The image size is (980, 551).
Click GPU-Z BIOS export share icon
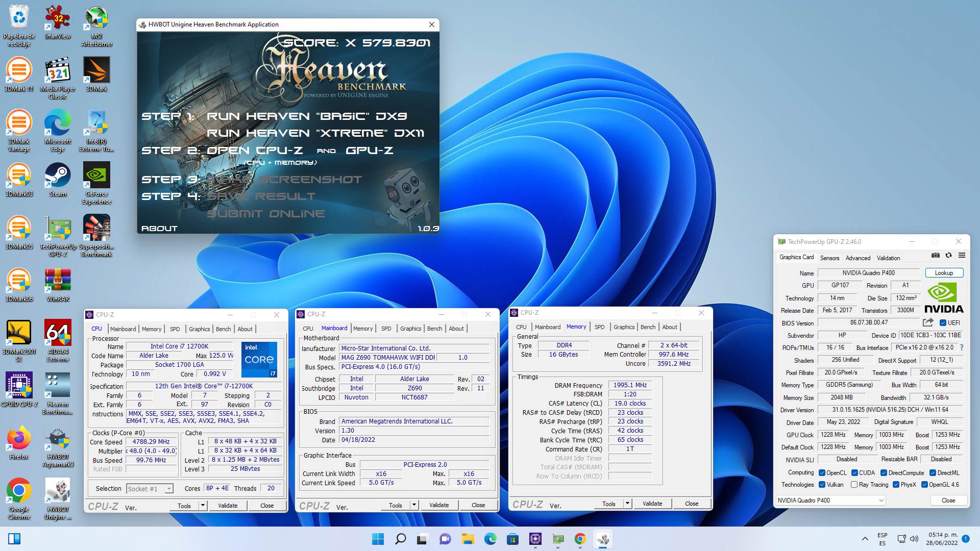pyautogui.click(x=928, y=322)
